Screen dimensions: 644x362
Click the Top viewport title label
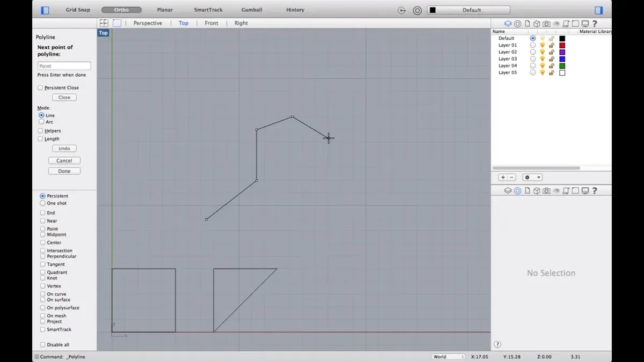[x=103, y=33]
